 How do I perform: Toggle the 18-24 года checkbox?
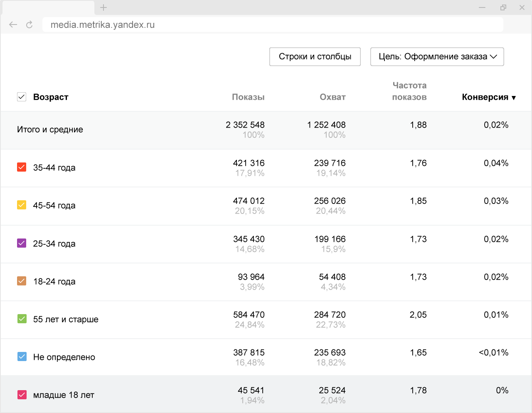pos(22,281)
